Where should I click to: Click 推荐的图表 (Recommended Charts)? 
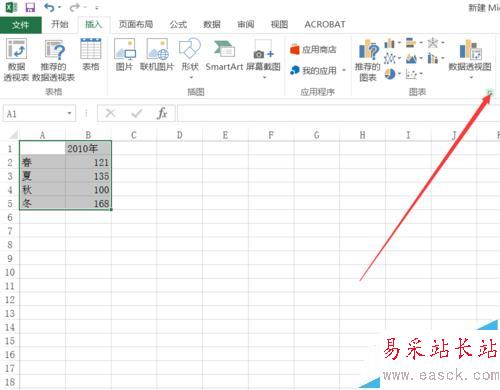[x=368, y=60]
